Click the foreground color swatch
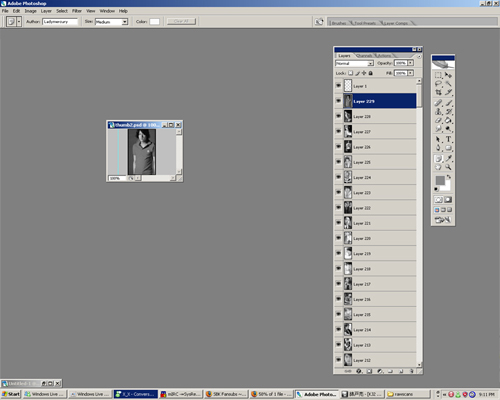 (x=440, y=180)
